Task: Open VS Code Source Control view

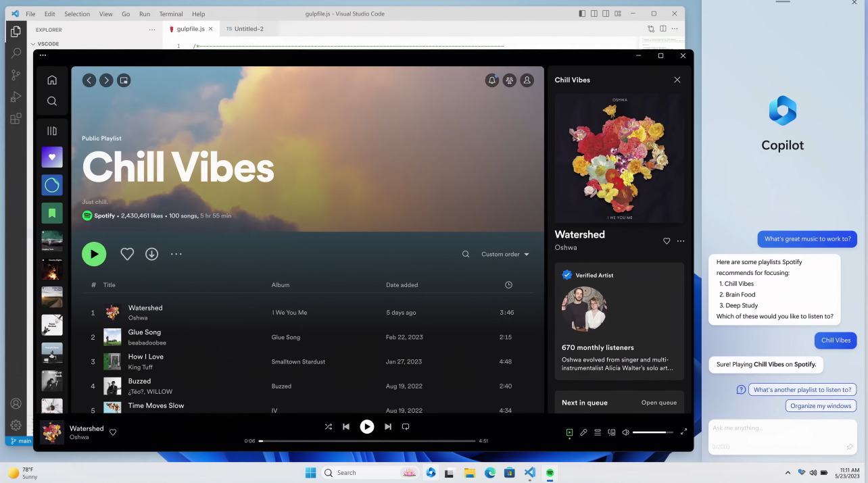Action: point(16,75)
